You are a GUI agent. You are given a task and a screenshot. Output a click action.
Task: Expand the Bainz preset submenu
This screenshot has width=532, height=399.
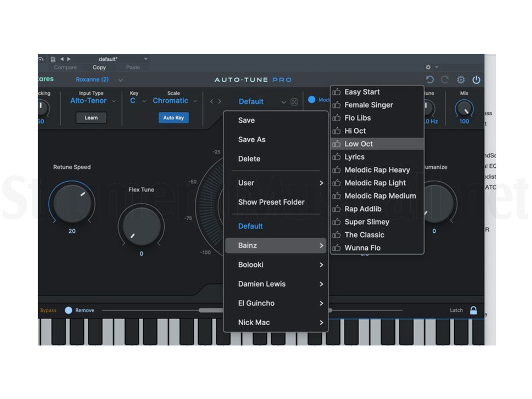[276, 245]
